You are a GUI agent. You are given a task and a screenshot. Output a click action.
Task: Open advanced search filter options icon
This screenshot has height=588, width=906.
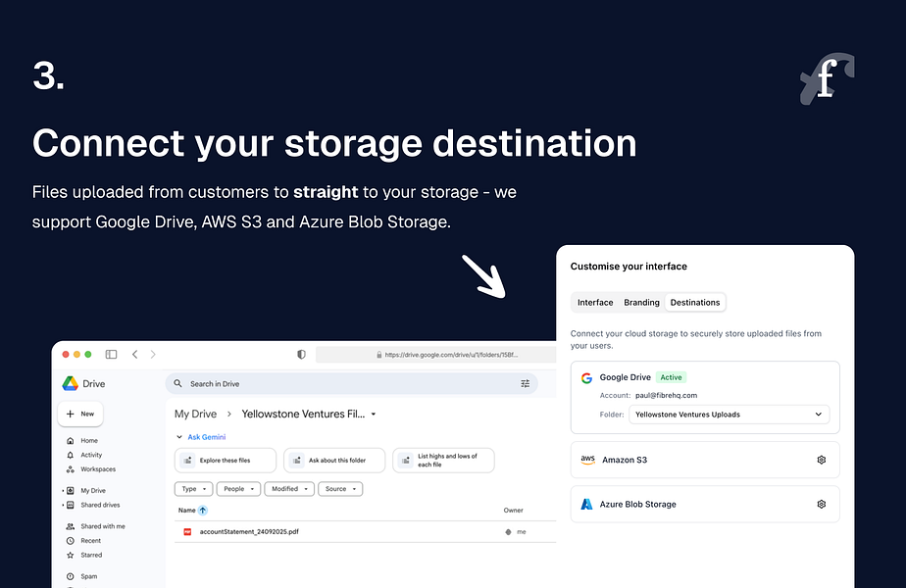pyautogui.click(x=526, y=383)
